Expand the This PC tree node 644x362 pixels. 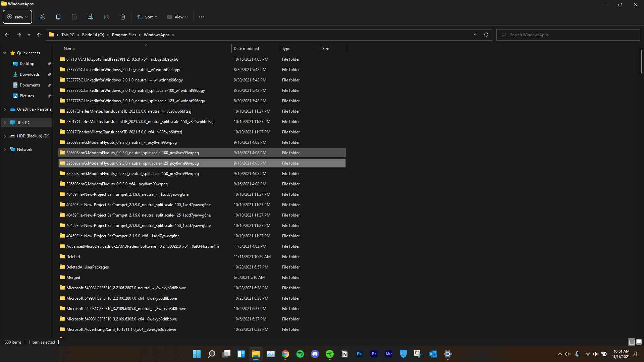(5, 123)
